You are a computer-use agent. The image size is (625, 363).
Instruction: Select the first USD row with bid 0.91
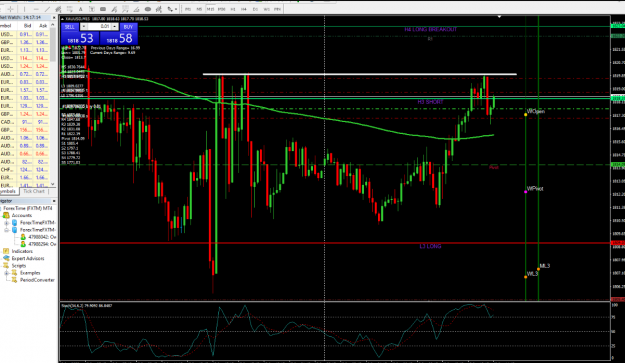pos(25,34)
